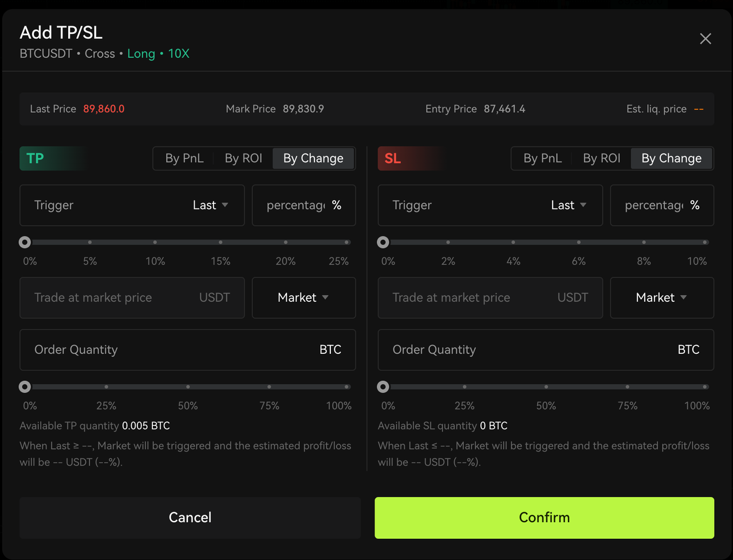
Task: Set TP quantity slider to 50%
Action: (x=188, y=387)
